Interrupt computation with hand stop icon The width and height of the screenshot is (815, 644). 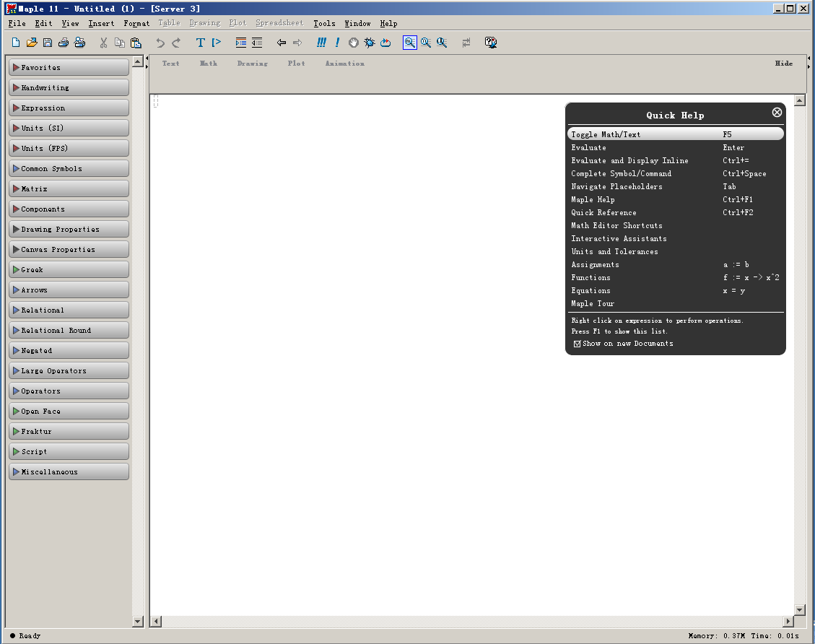coord(354,43)
